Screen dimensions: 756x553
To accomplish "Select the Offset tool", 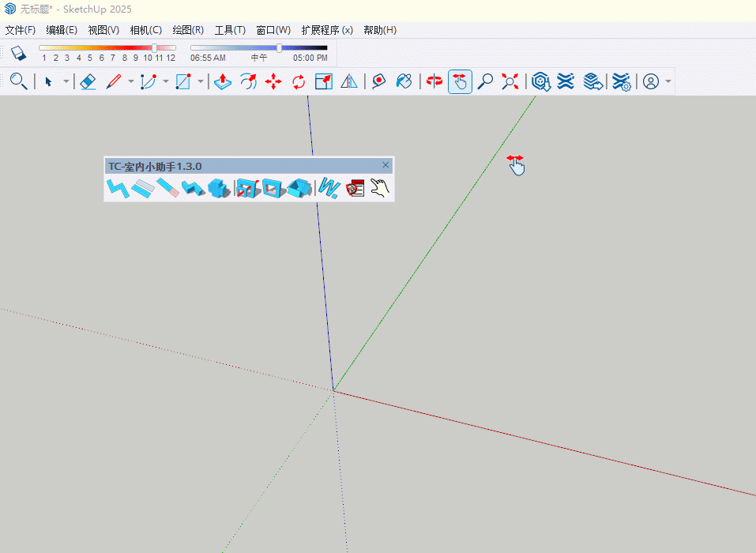I will (248, 81).
